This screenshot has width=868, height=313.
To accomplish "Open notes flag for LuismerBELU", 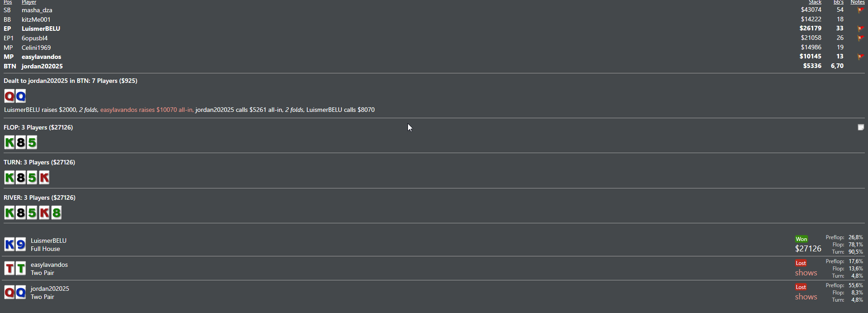I will coord(860,29).
